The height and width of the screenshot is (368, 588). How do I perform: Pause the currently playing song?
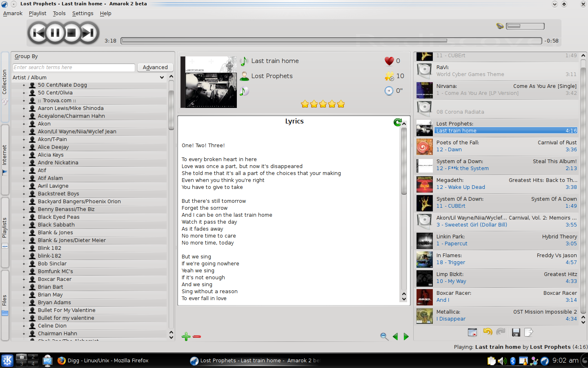[55, 33]
